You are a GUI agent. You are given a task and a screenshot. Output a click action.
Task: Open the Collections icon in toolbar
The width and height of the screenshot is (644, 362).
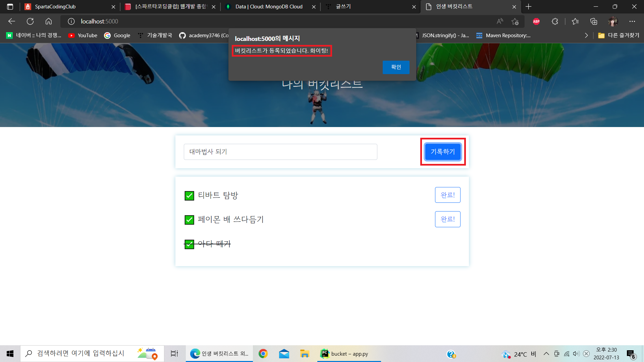tap(594, 21)
